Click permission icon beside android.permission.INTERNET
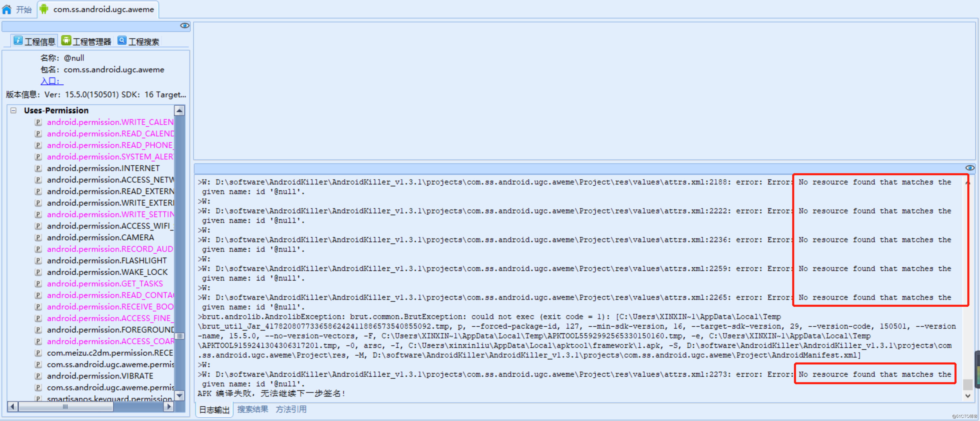This screenshot has width=980, height=421. coord(38,168)
